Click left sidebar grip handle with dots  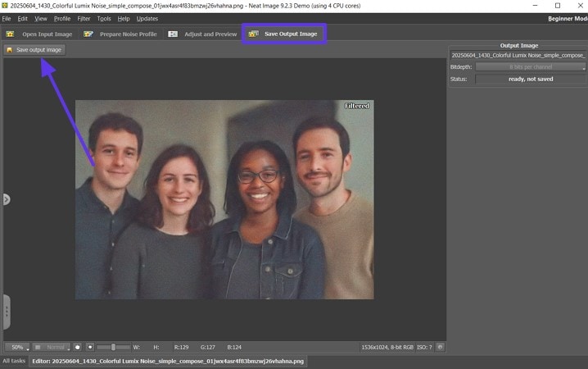[7, 312]
